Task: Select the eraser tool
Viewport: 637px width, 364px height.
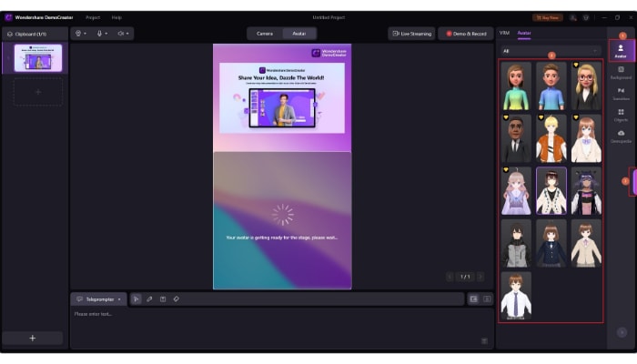Action: 177,299
